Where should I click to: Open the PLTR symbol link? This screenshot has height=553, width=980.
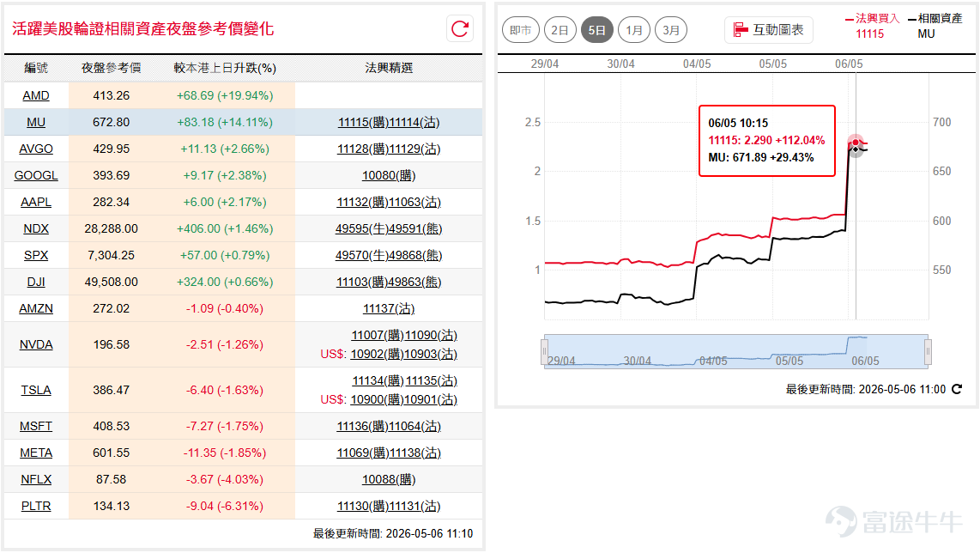pos(36,506)
